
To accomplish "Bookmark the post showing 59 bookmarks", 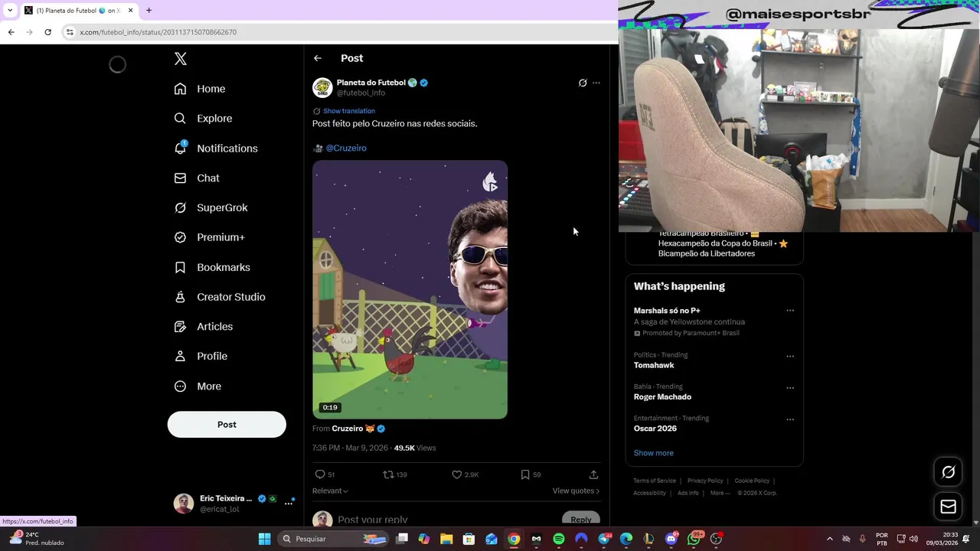I will coord(525,474).
